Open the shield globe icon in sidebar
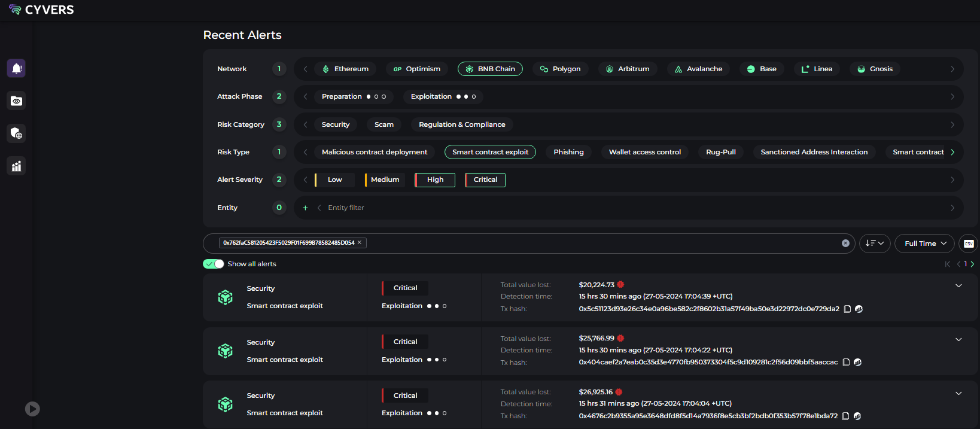 pos(16,133)
